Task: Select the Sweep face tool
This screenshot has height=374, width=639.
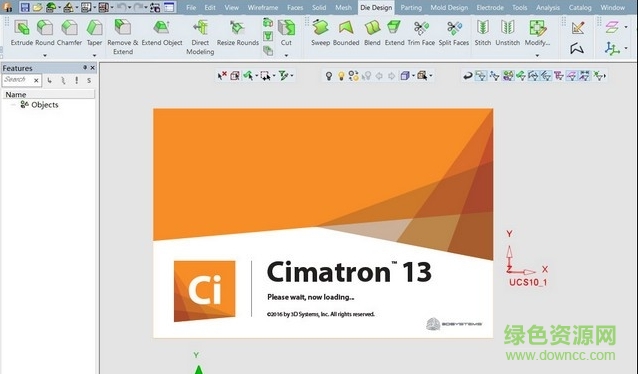Action: (x=320, y=33)
